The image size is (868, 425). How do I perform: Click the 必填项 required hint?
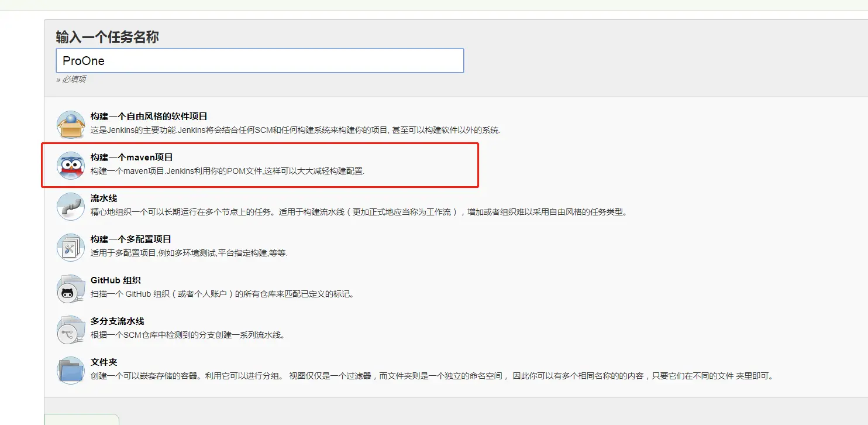tap(71, 79)
